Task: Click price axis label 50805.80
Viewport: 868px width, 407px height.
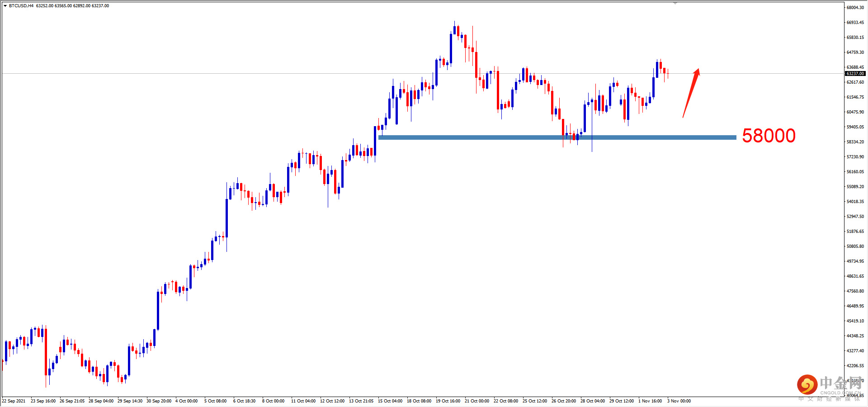Action: click(855, 246)
